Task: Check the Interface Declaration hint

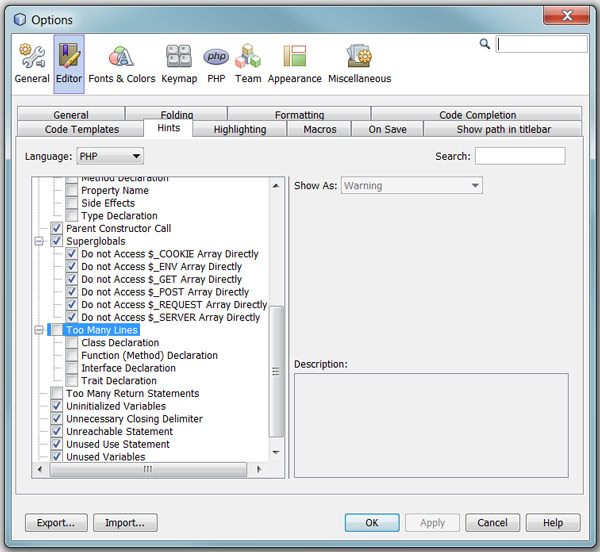Action: tap(72, 368)
